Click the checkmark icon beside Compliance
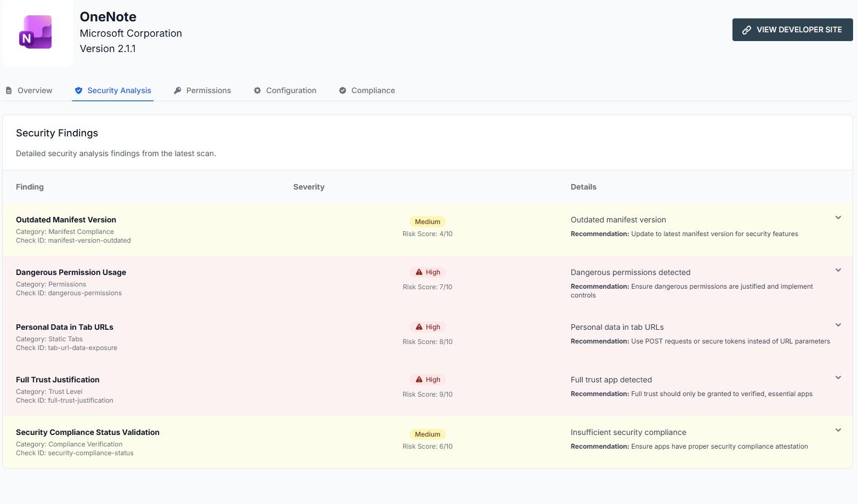 [343, 90]
